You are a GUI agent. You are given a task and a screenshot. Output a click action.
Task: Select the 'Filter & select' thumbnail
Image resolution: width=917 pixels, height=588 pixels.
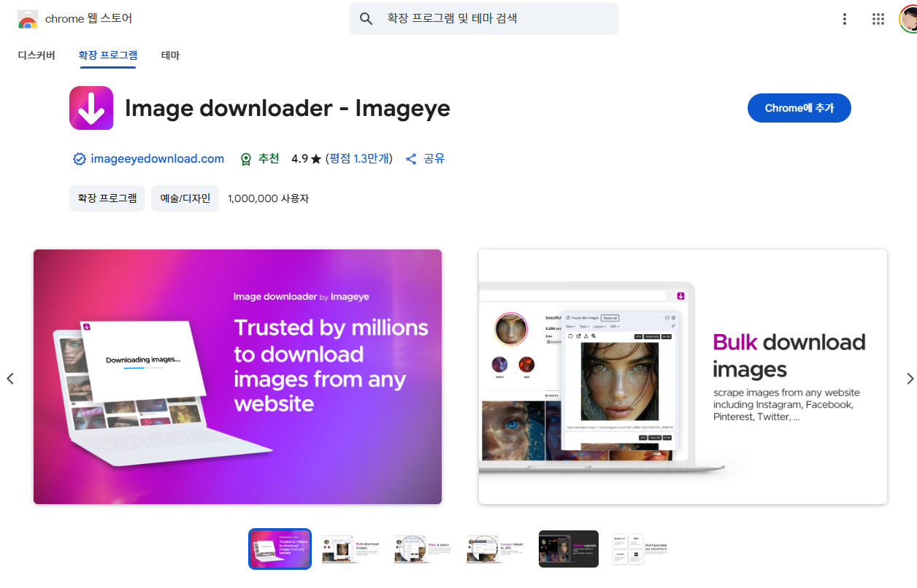423,549
